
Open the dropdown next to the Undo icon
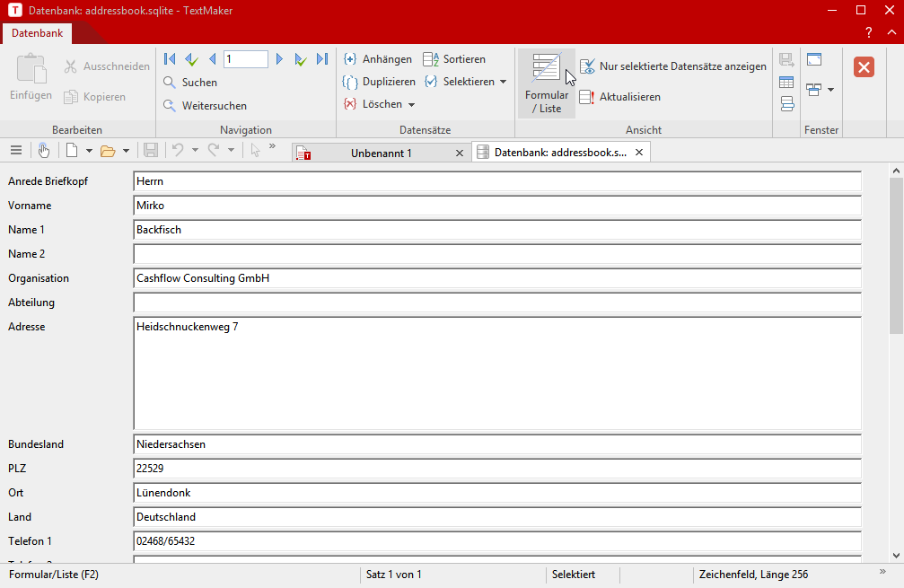tap(194, 151)
